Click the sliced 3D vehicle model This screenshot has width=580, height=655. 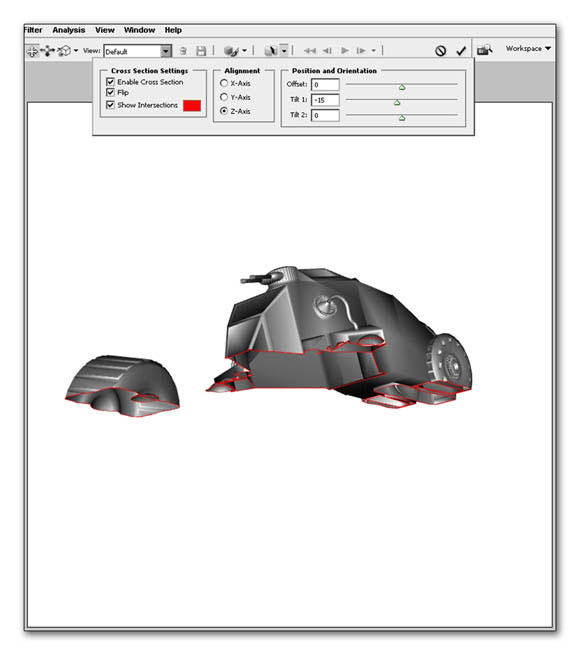339,337
